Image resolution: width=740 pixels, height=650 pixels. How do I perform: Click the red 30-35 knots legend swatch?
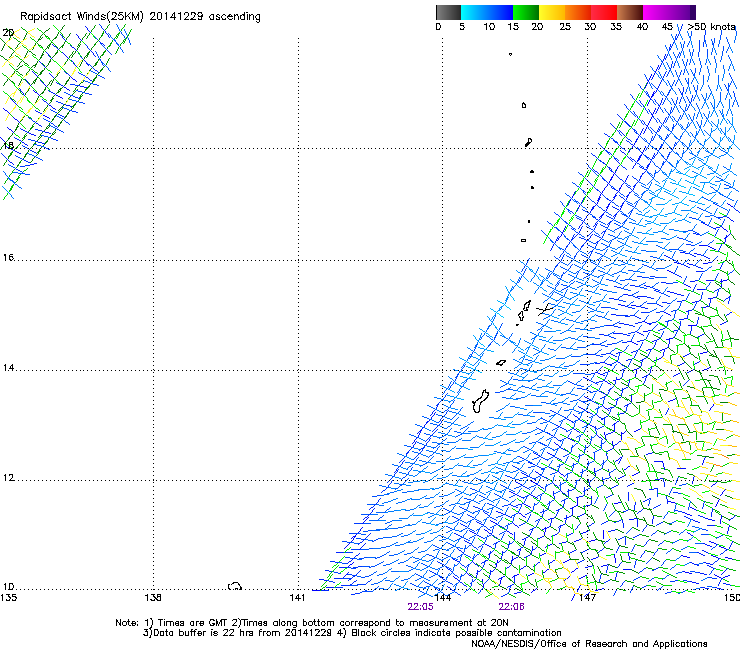(604, 12)
